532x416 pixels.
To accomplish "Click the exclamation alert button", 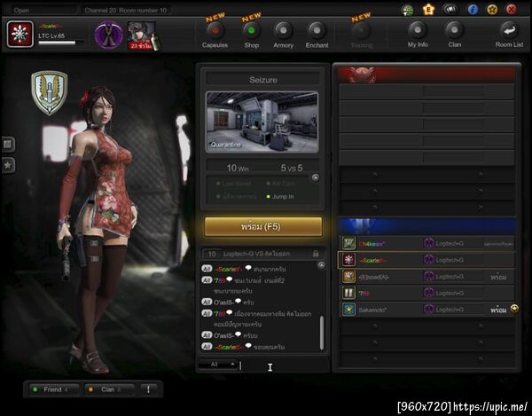I will click(148, 389).
